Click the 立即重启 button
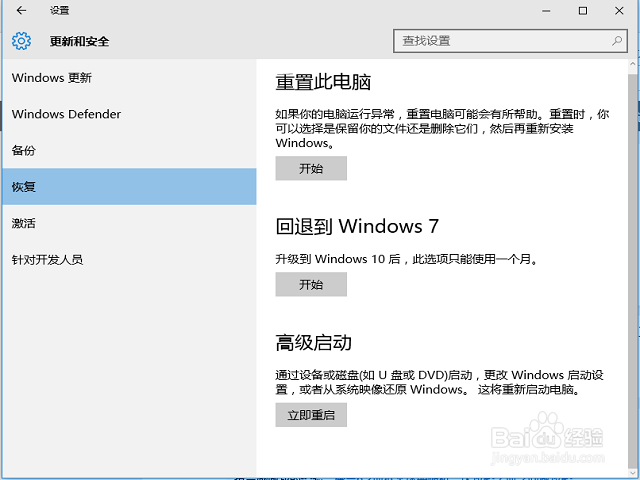640x480 pixels. pos(311,415)
